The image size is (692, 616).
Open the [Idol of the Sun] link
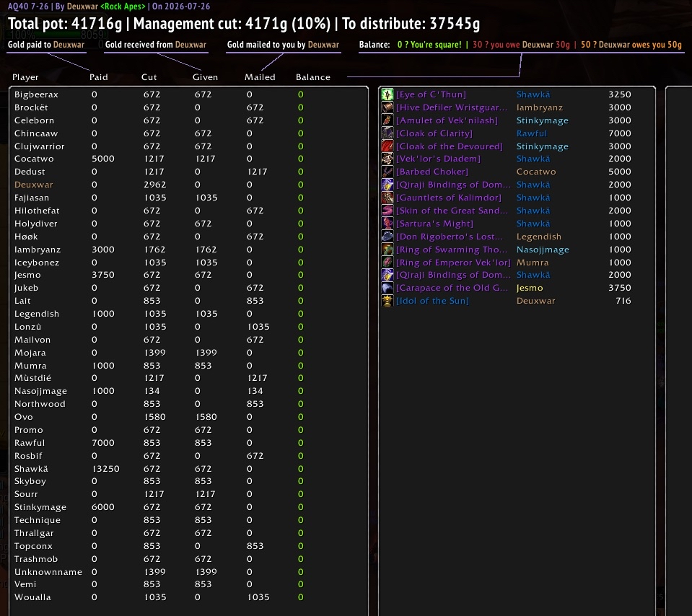coord(432,301)
